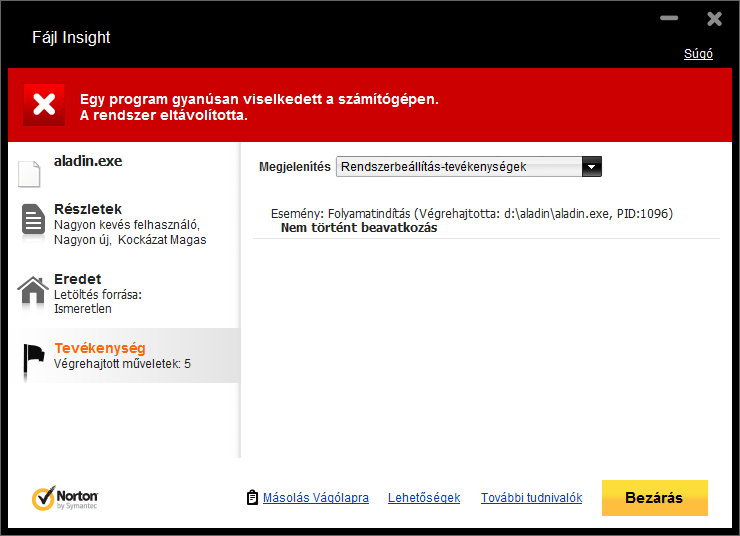
Task: Switch to the Eredet section
Action: (124, 293)
